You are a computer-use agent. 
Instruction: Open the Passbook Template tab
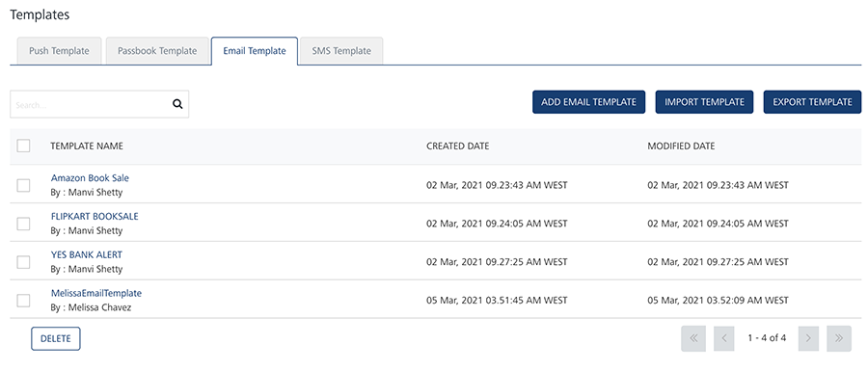click(157, 51)
